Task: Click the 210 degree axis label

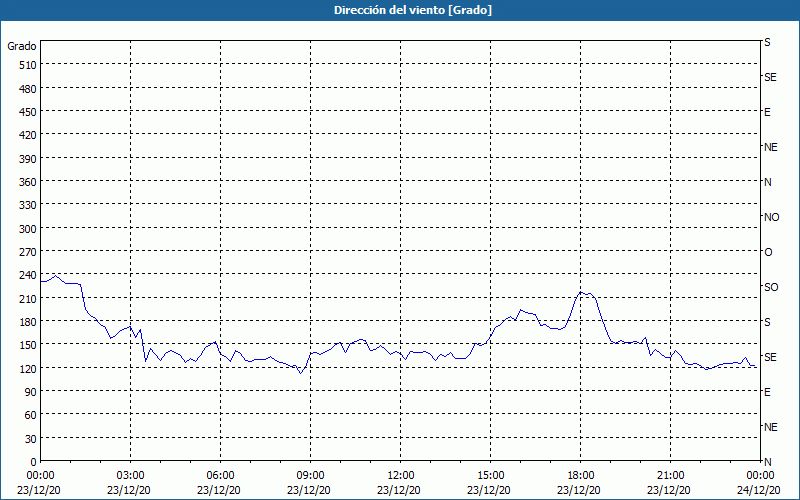Action: tap(28, 298)
